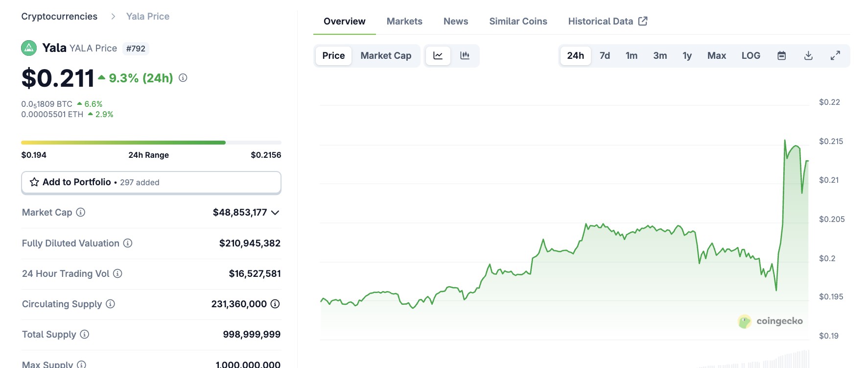Screen dimensions: 868x368
Task: Click the $0.194 range low value
Action: click(34, 155)
